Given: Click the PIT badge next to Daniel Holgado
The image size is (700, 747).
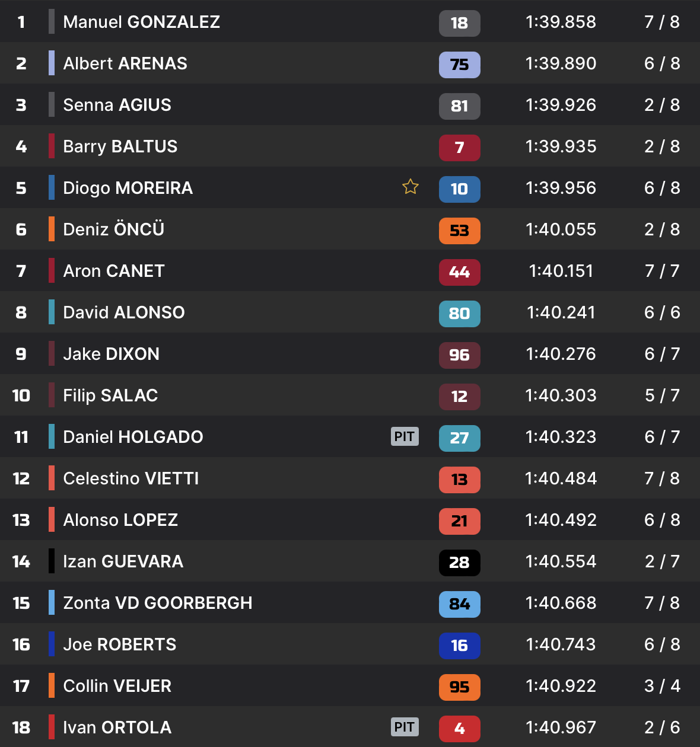Looking at the screenshot, I should [405, 436].
